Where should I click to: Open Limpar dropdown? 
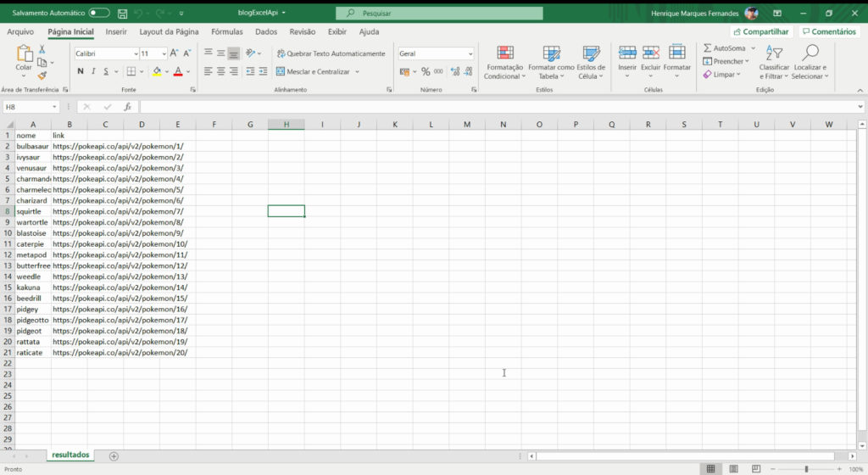(x=722, y=74)
